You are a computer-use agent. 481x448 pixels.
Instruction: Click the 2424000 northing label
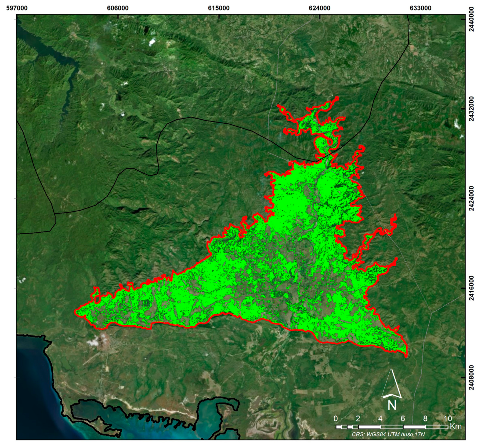(471, 198)
